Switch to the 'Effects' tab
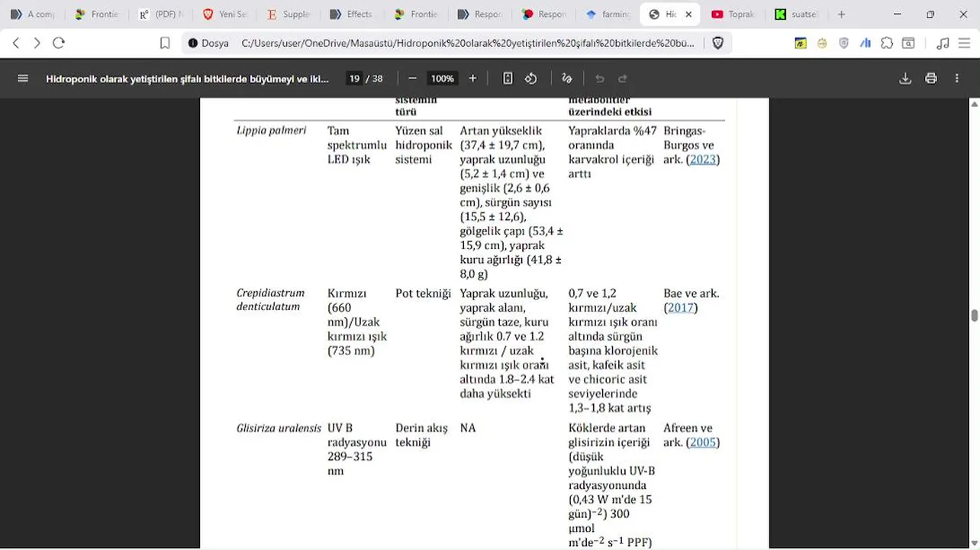 pos(352,14)
